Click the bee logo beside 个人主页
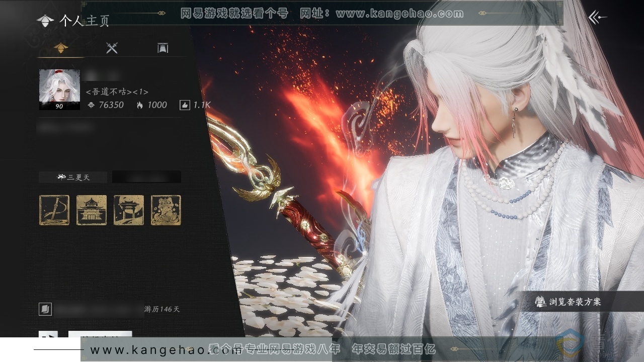 pos(45,21)
